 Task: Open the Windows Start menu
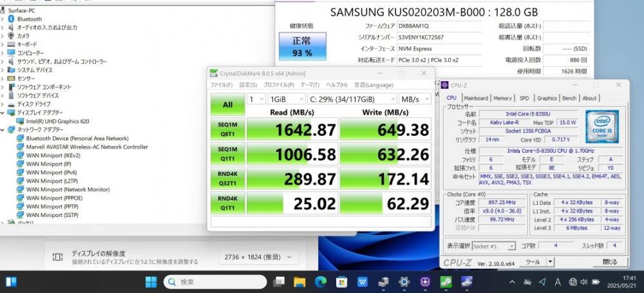(151, 282)
